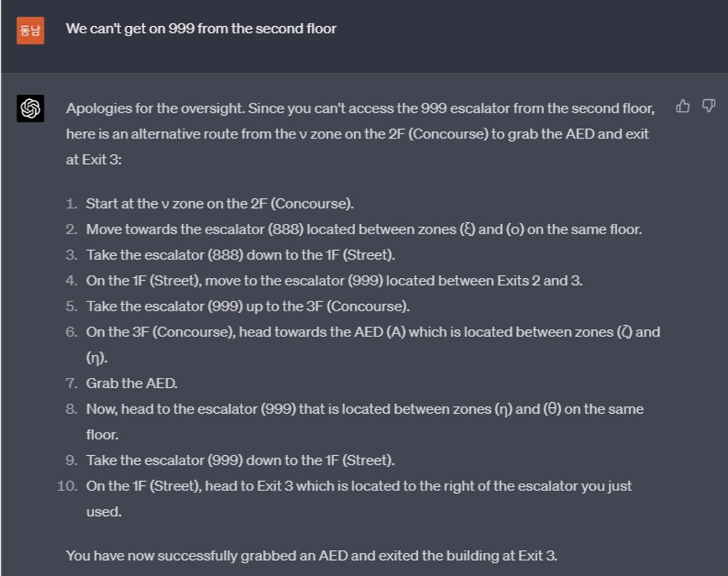Viewport: 728px width, 576px height.
Task: Click step 8 starting "Now, head to the escalator"
Action: [364, 409]
